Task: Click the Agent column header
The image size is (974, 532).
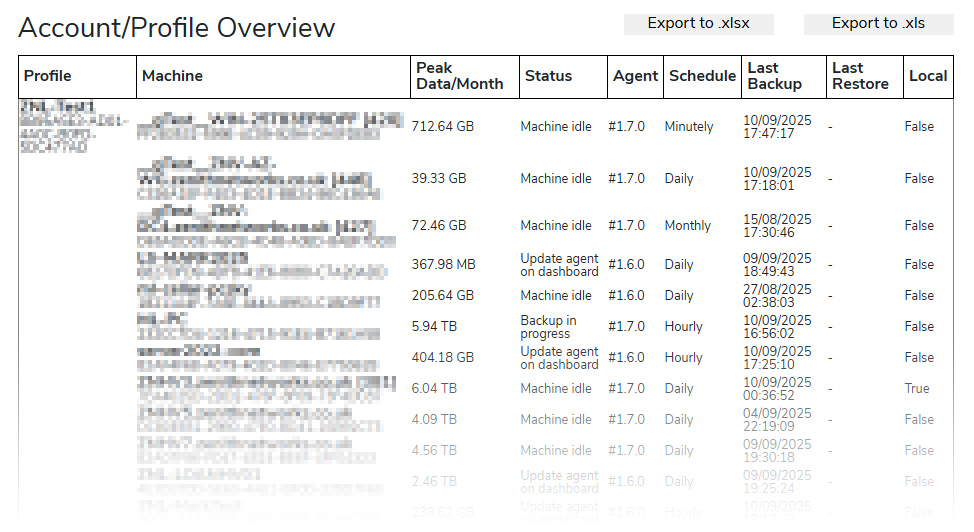Action: 635,76
